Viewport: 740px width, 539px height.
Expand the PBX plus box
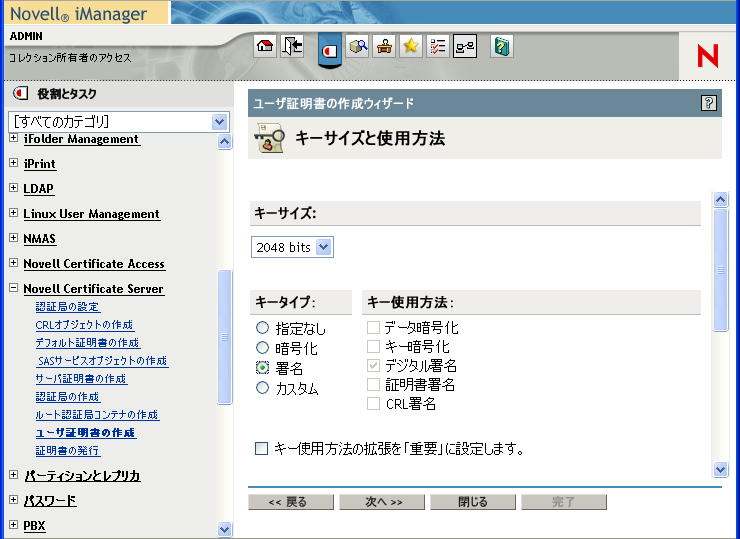point(14,524)
